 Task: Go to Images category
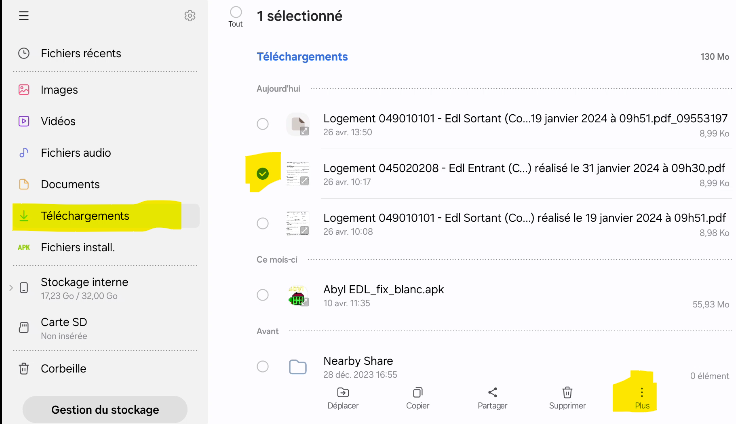point(59,90)
